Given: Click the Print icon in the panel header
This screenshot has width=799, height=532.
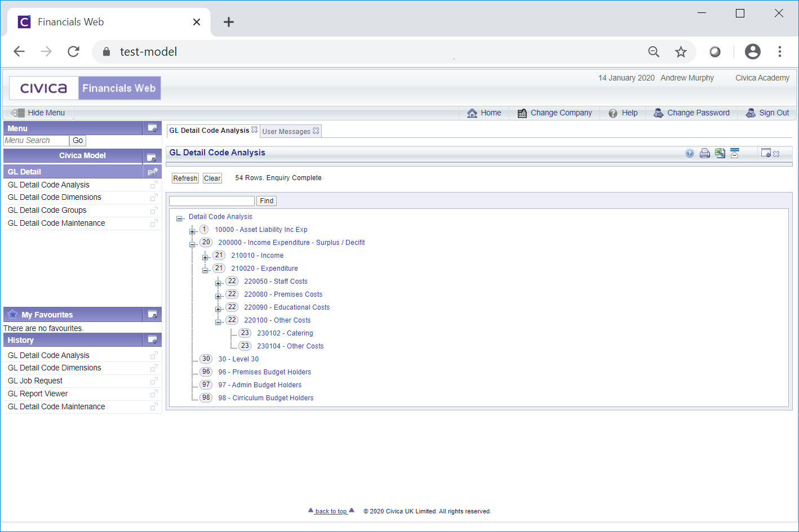Looking at the screenshot, I should click(704, 153).
